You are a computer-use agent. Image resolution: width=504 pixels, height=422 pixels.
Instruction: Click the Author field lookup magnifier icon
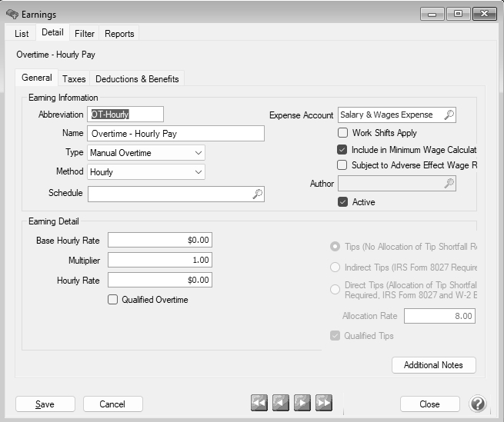coord(449,183)
